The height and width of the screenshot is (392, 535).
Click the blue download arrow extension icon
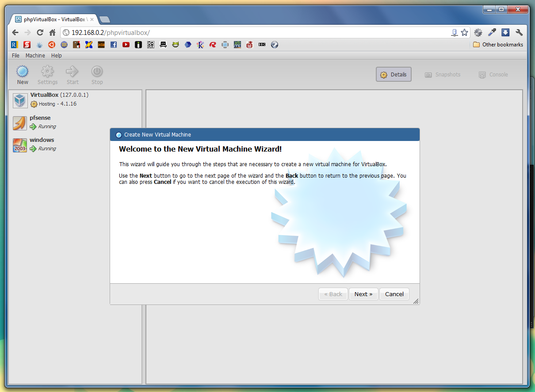click(505, 32)
